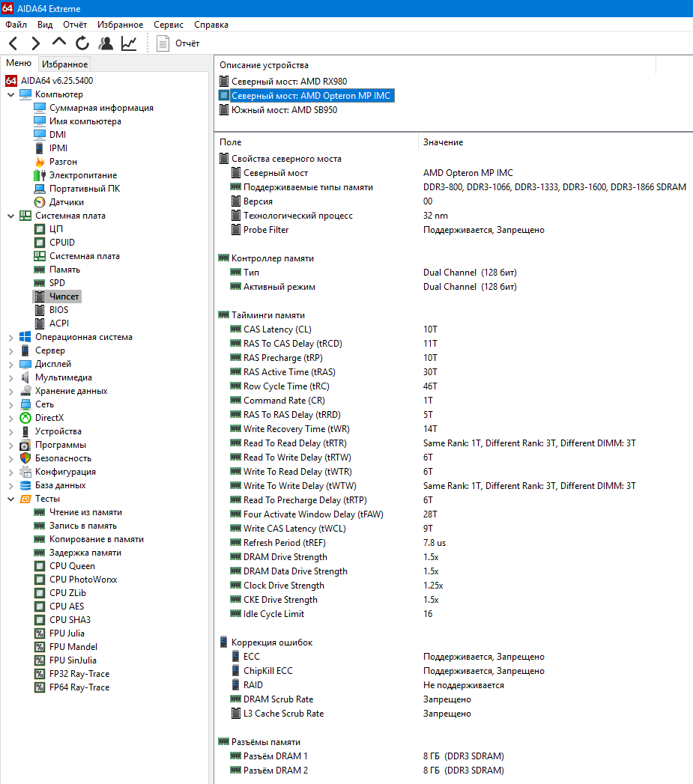
Task: Select the CAS Latency (CL) row
Action: point(454,329)
